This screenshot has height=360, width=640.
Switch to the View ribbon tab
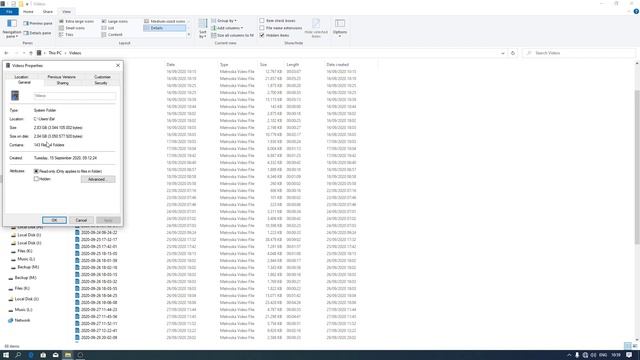(x=66, y=12)
